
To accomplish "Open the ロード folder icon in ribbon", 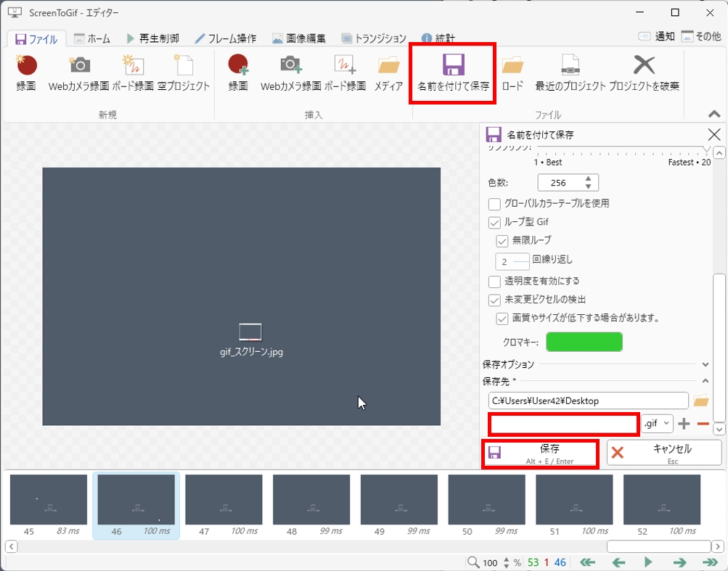I will (x=512, y=66).
